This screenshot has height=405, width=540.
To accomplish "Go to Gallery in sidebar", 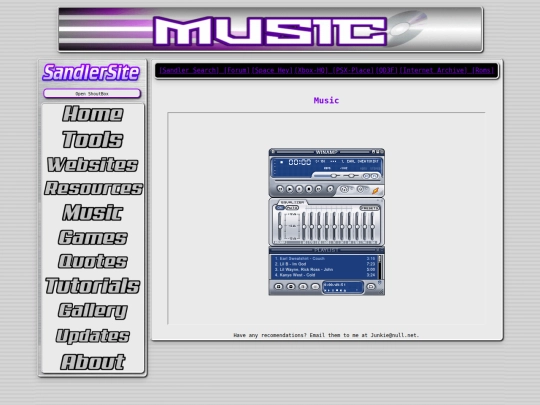I will [x=93, y=311].
